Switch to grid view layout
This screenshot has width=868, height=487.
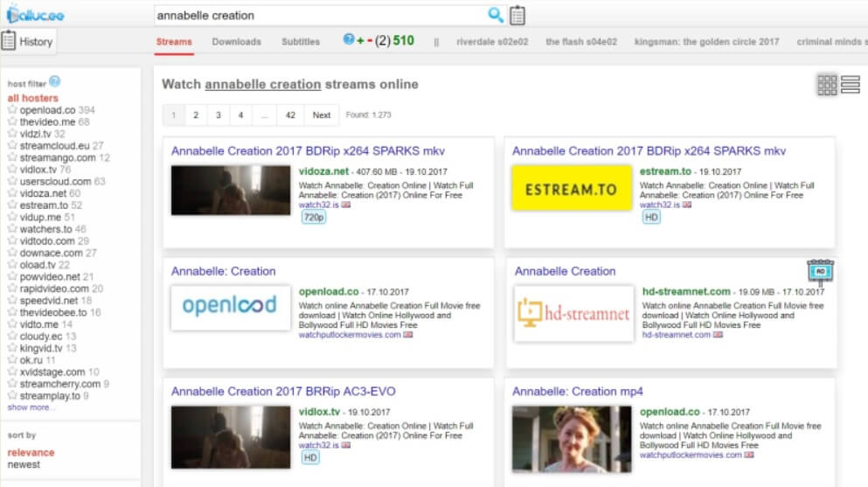coord(827,85)
